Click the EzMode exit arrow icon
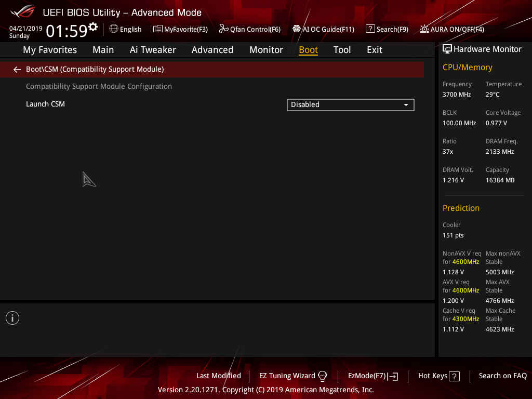 tap(393, 376)
